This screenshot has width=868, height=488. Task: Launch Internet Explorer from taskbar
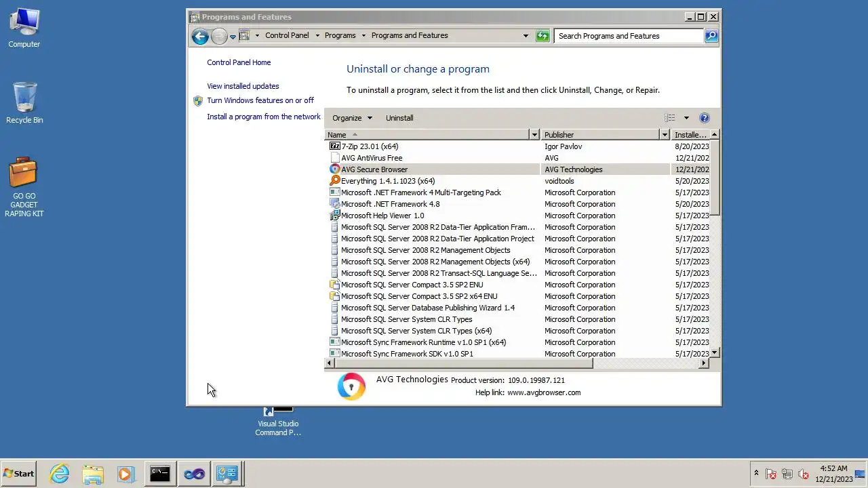[60, 474]
